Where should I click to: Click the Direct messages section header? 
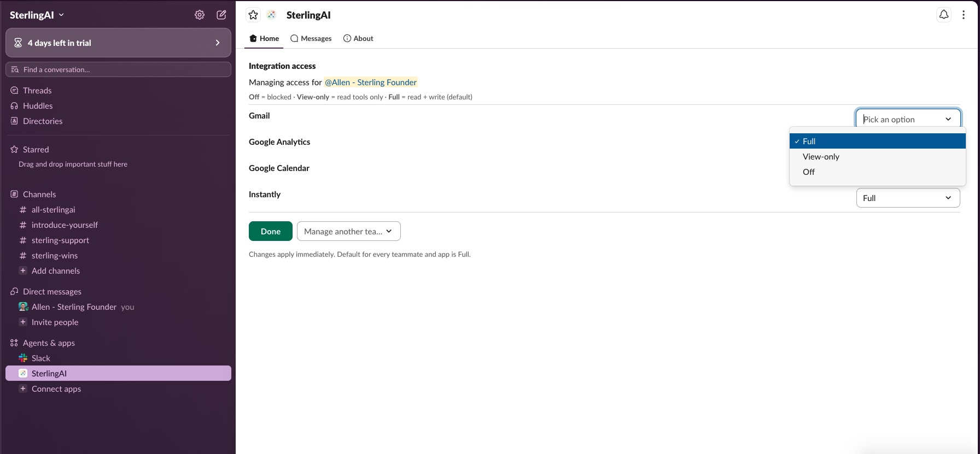52,292
